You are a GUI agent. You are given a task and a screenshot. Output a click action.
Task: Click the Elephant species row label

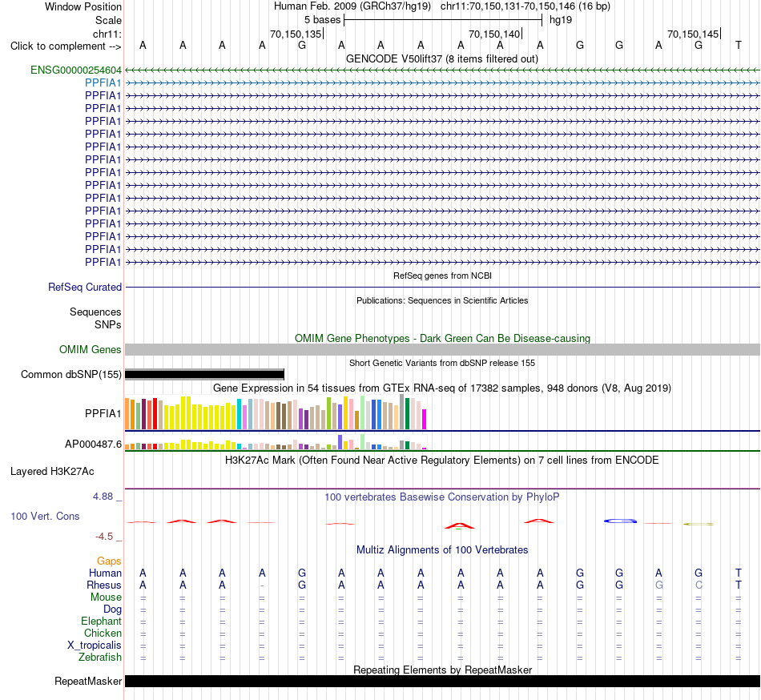pyautogui.click(x=101, y=622)
